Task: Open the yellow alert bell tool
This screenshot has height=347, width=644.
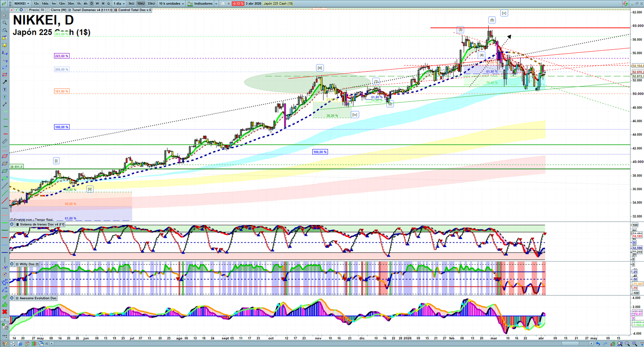Action: coord(4,45)
